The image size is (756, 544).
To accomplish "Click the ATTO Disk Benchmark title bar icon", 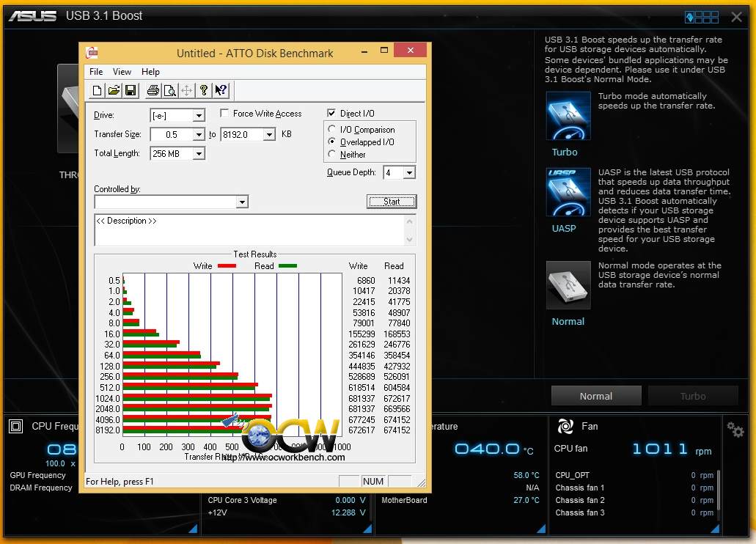I will click(92, 53).
